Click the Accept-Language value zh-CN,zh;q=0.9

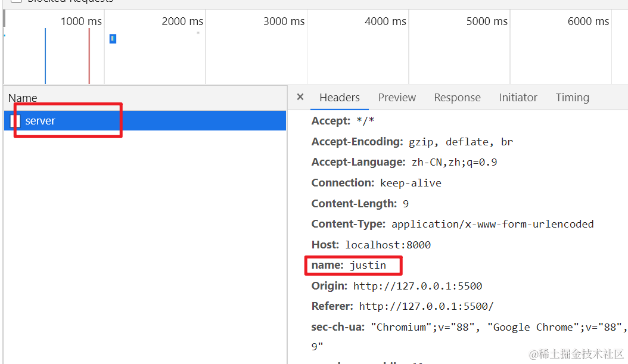click(x=454, y=162)
